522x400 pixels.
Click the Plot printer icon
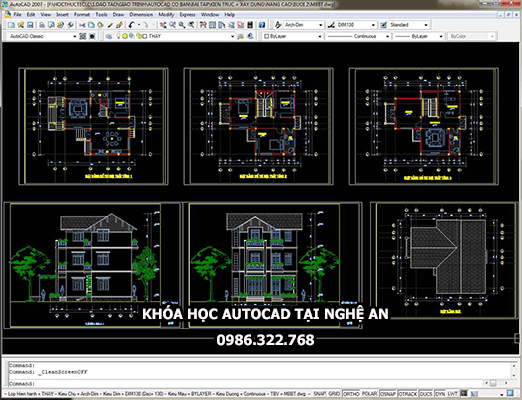click(x=42, y=25)
